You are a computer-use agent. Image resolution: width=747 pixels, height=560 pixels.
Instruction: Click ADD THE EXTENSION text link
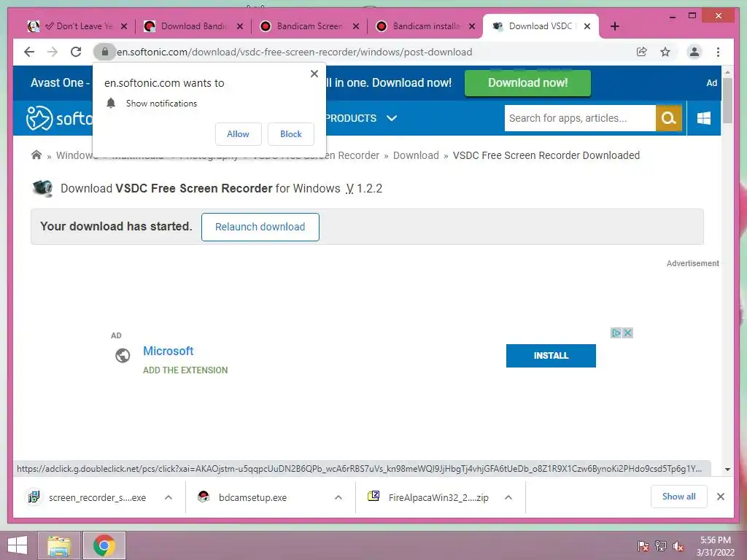click(x=185, y=370)
